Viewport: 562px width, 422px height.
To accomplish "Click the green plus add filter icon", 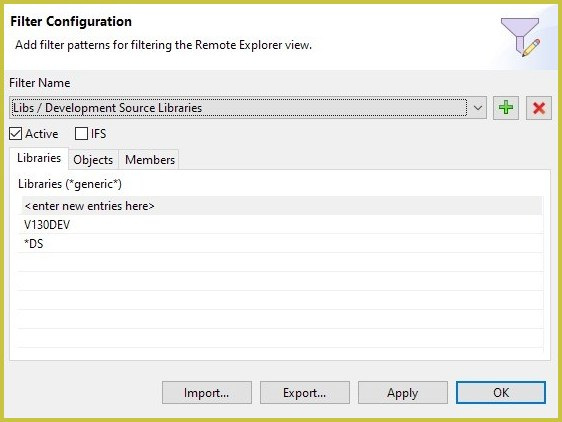I will point(506,108).
